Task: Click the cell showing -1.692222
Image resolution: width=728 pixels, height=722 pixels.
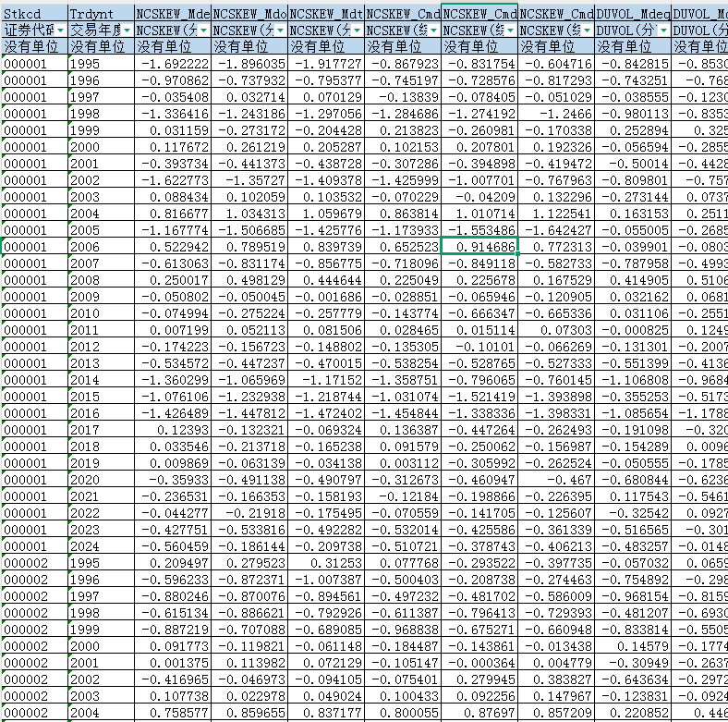Action: pos(173,64)
